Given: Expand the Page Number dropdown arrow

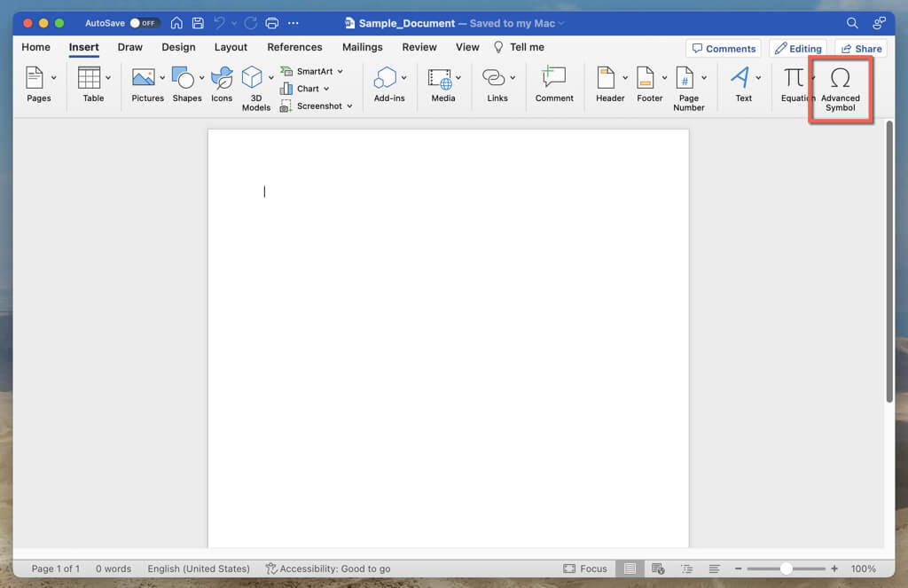Looking at the screenshot, I should coord(704,78).
